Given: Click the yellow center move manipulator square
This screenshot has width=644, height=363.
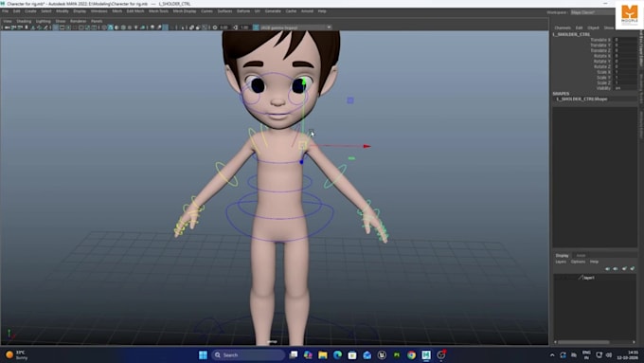Looking at the screenshot, I should tap(303, 145).
